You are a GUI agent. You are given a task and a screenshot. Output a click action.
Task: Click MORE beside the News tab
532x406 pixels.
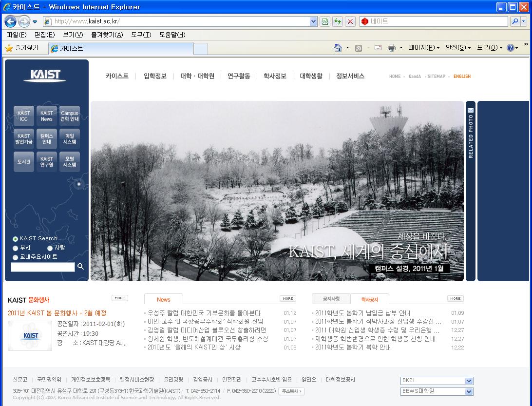tap(288, 298)
